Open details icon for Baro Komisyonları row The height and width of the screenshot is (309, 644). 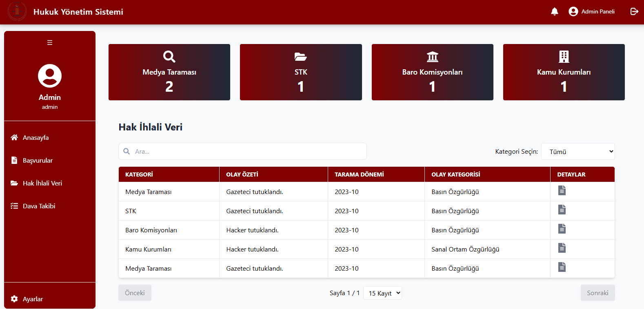(x=562, y=229)
